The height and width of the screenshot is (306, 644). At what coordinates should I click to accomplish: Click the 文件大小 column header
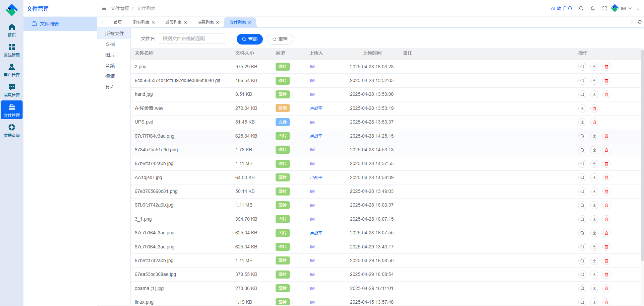click(x=245, y=53)
